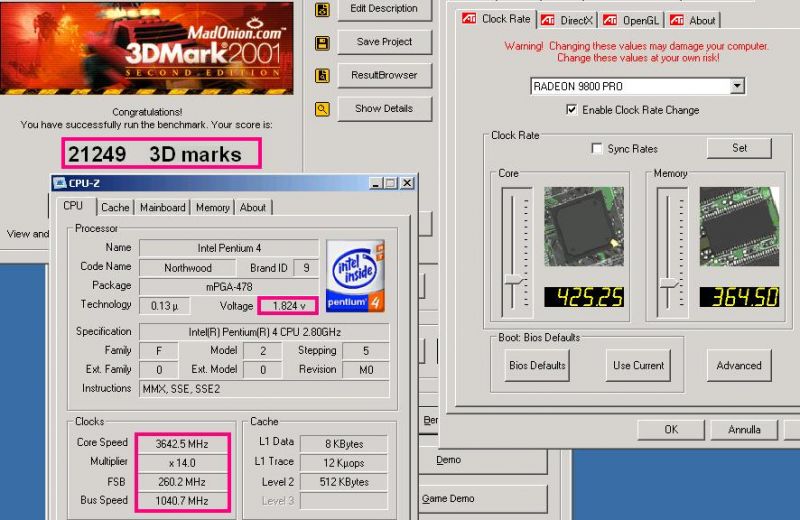Confirm with the OK button

(671, 430)
